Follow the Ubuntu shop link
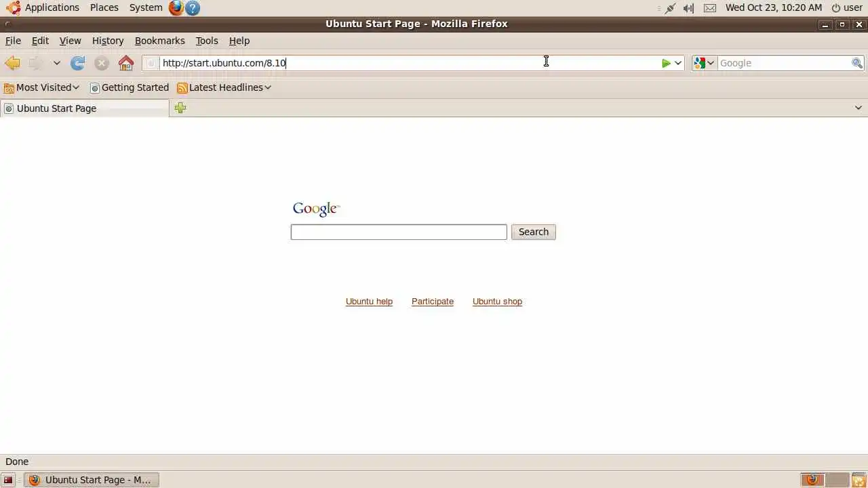The height and width of the screenshot is (488, 868). click(497, 302)
